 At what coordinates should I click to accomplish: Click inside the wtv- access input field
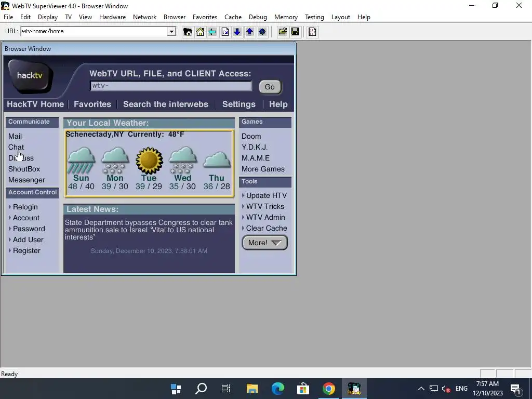pyautogui.click(x=171, y=86)
